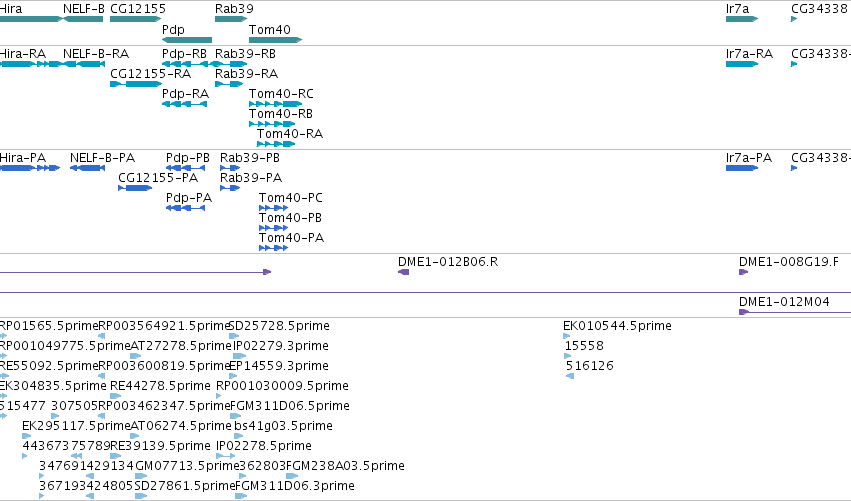The image size is (851, 501).
Task: Click the Tom40-RA transcript label
Action: (290, 134)
